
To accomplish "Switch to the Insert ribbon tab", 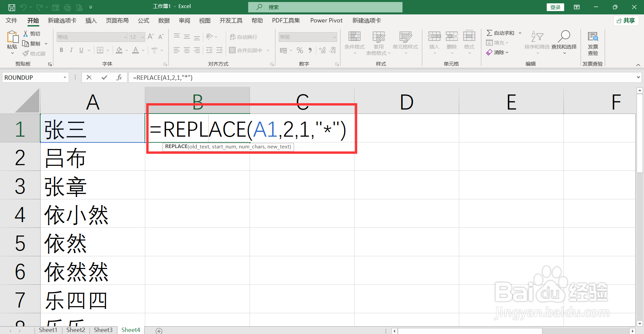I will (91, 20).
